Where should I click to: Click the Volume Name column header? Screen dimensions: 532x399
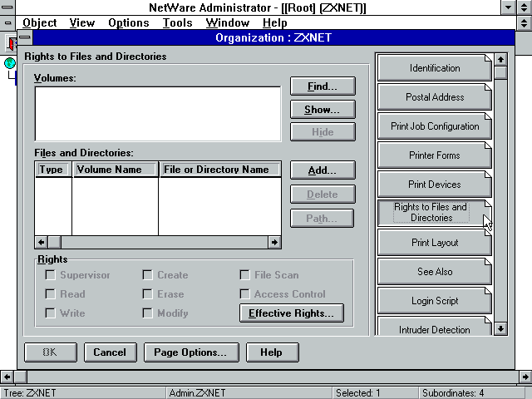point(116,170)
